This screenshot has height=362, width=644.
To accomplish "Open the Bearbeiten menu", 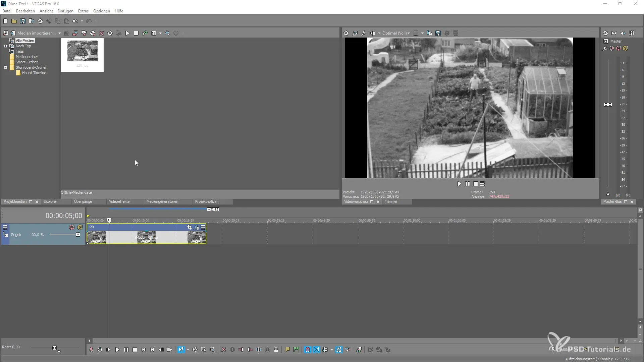I will [x=25, y=11].
